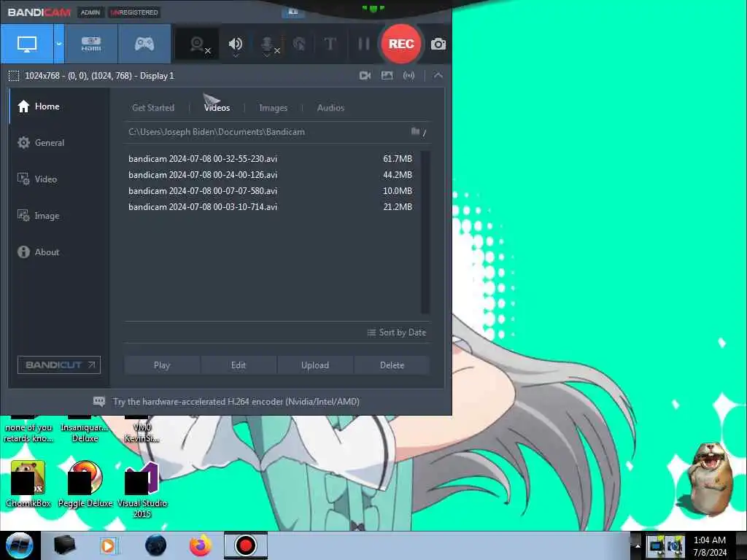747x560 pixels.
Task: Switch to Videos tab
Action: [217, 108]
